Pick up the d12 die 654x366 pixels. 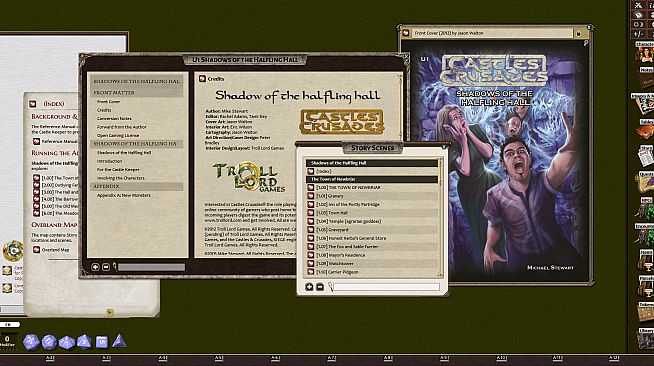[x=49, y=342]
